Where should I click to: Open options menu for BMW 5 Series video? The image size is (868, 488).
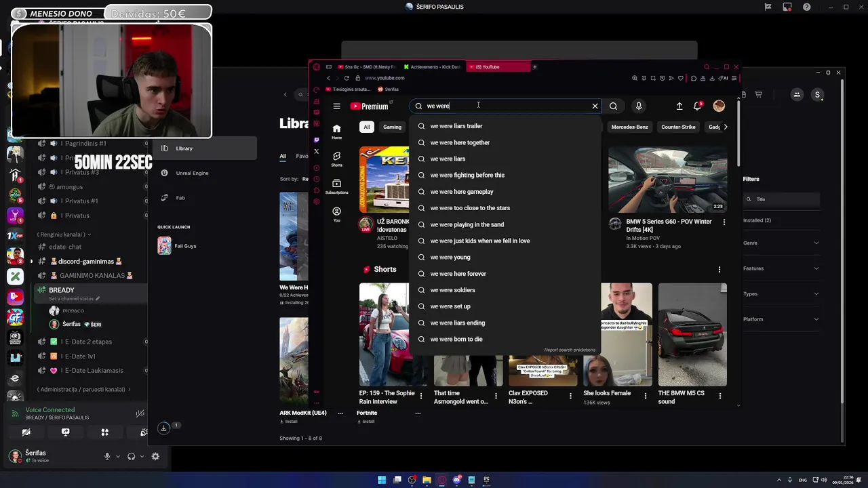click(724, 222)
